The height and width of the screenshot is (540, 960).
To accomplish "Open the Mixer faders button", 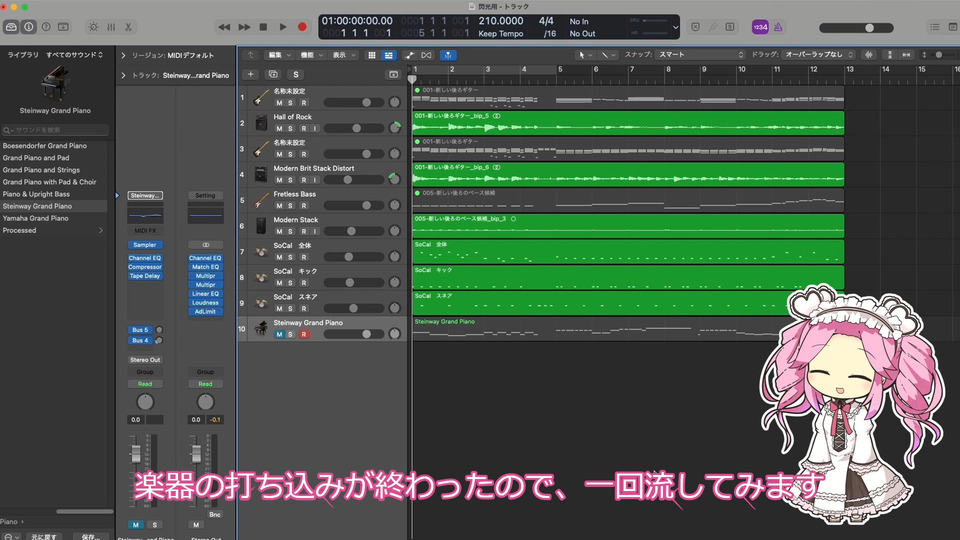I will coord(111,27).
